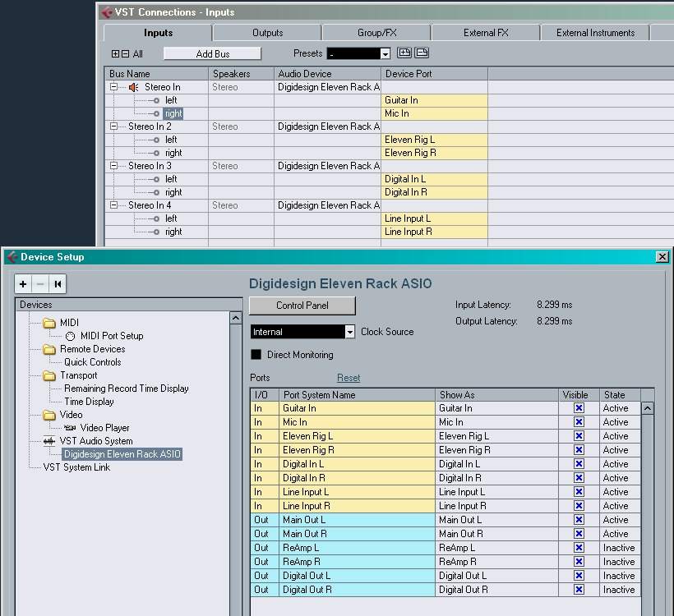
Task: Switch to the Outputs tab
Action: 267,33
